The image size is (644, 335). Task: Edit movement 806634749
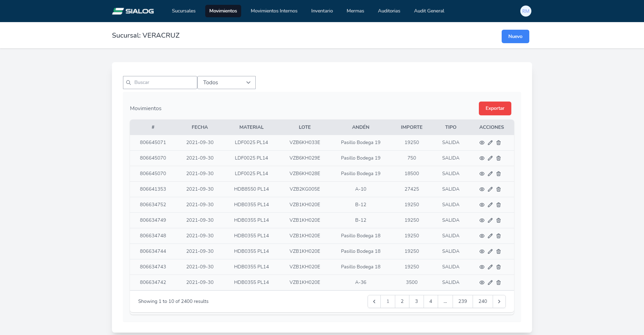click(x=490, y=220)
